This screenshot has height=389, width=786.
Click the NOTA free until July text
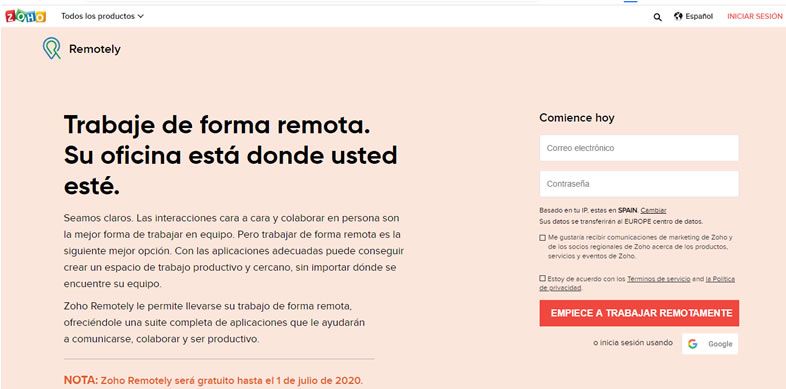click(213, 380)
